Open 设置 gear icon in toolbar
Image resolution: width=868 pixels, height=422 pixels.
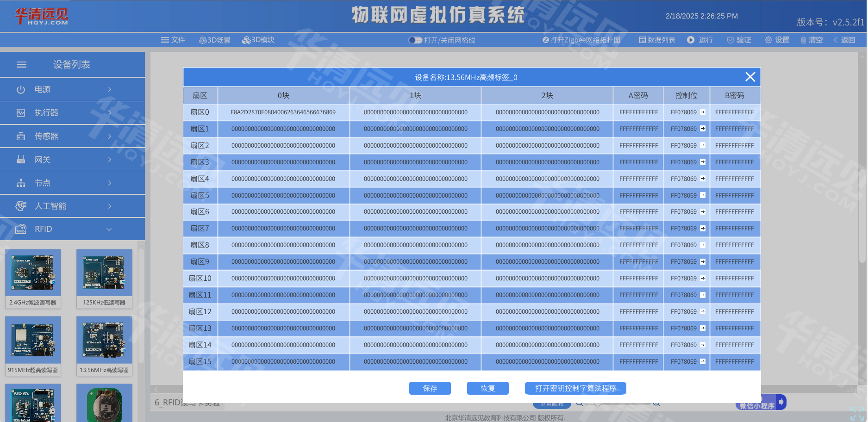[768, 40]
